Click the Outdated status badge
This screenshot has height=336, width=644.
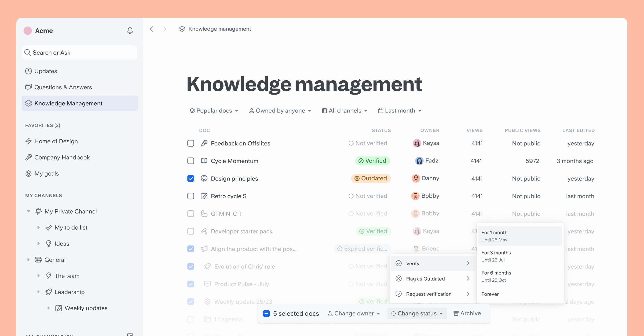[x=371, y=178]
